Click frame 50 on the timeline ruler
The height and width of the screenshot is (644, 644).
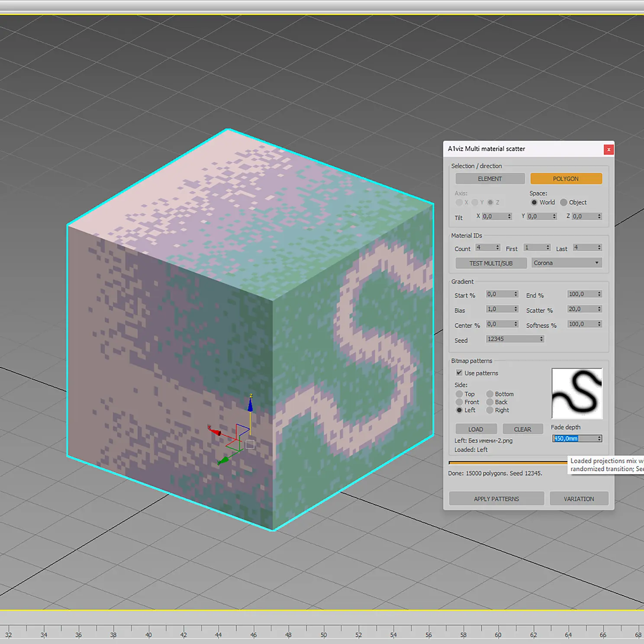[x=324, y=635]
